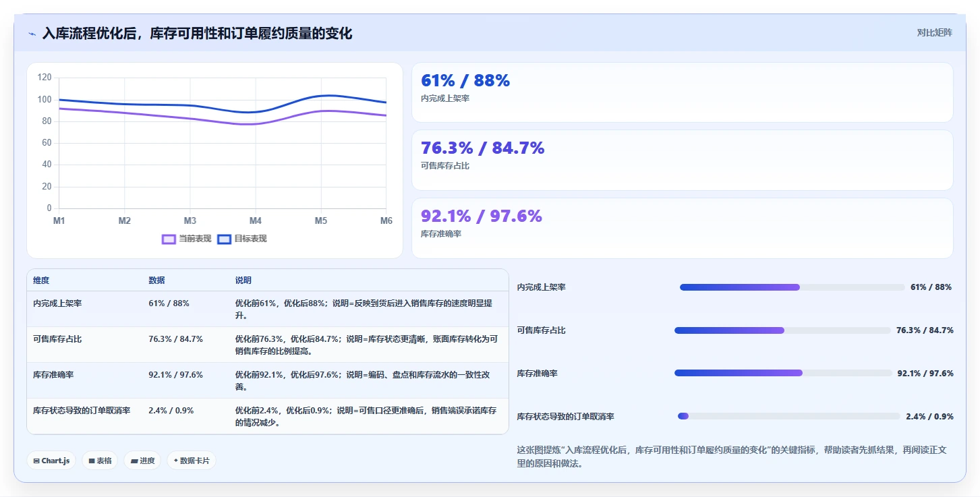Click the 库存状态导致的订单取消率 table row label
Image resolution: width=980 pixels, height=497 pixels.
(x=82, y=411)
